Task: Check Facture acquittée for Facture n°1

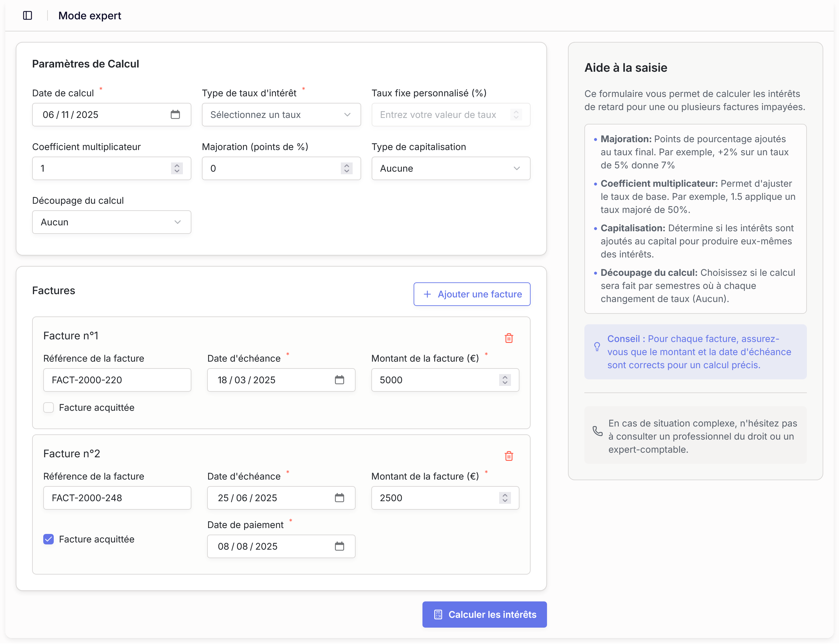Action: point(49,407)
